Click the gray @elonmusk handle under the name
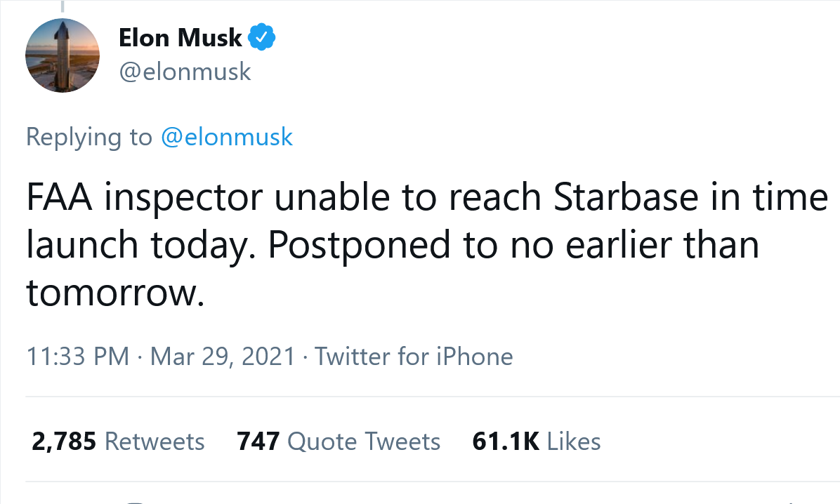The width and height of the screenshot is (840, 504). coord(185,72)
